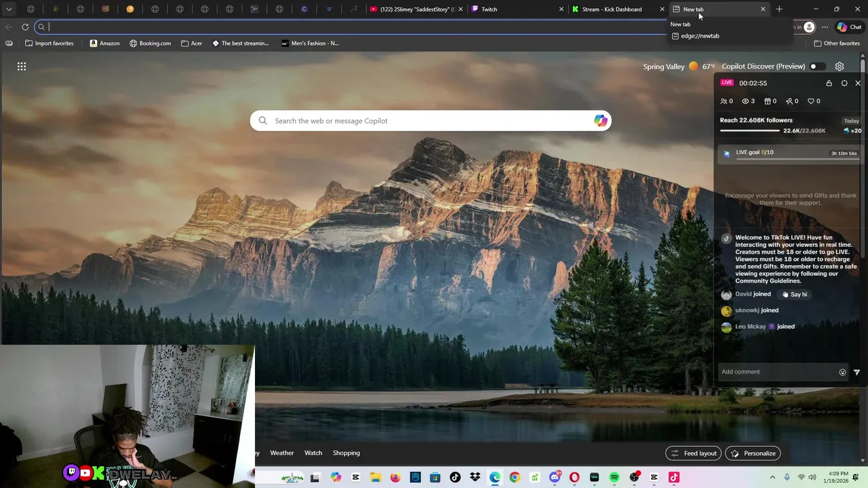Show hidden system tray icons

click(772, 477)
